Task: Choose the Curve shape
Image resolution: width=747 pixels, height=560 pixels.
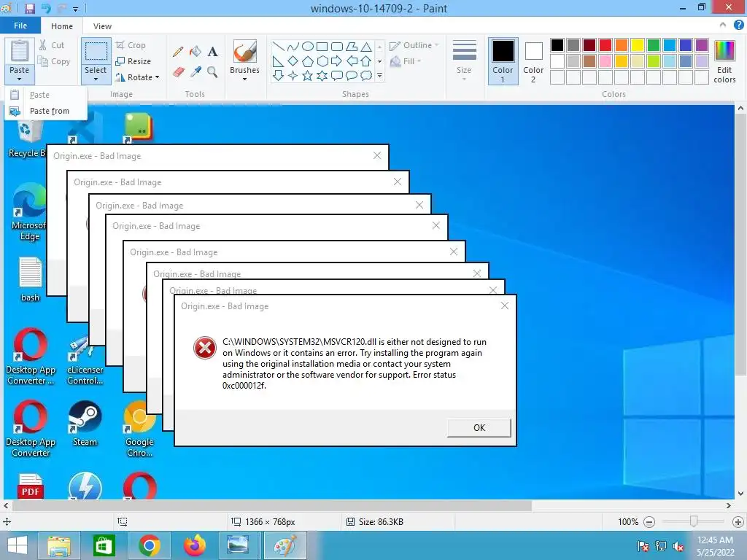Action: pos(293,46)
